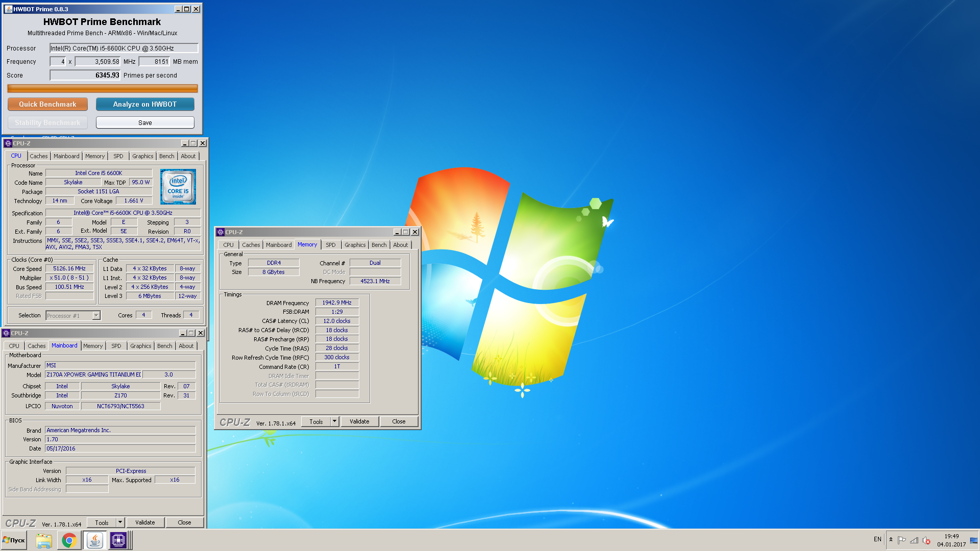The height and width of the screenshot is (551, 980).
Task: Open the Start (Пуск) menu
Action: 14,540
